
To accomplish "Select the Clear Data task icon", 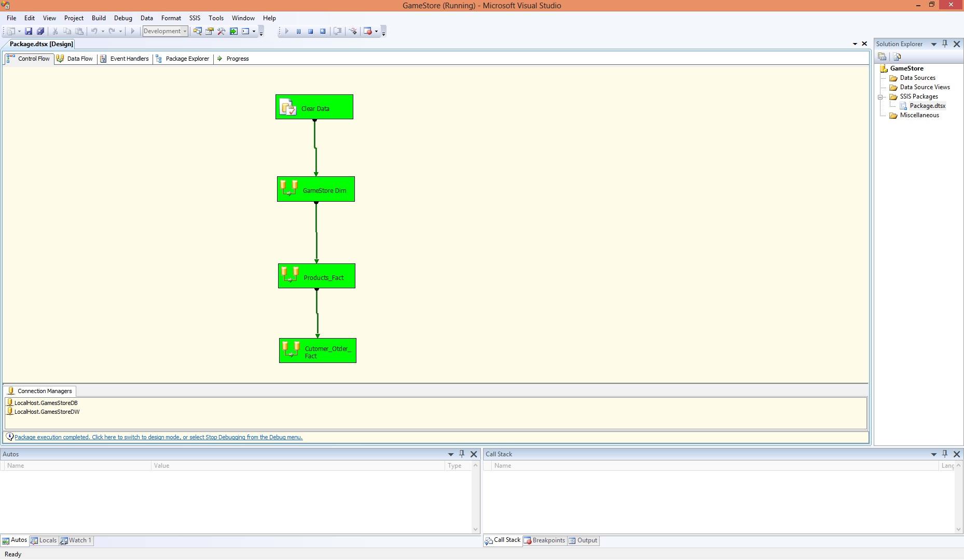I will pos(288,107).
